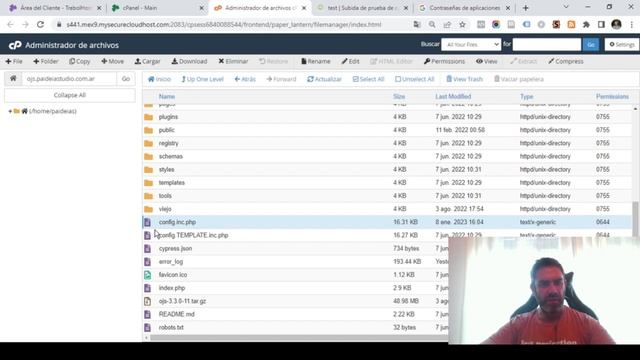Click the styles folder icon

[149, 170]
